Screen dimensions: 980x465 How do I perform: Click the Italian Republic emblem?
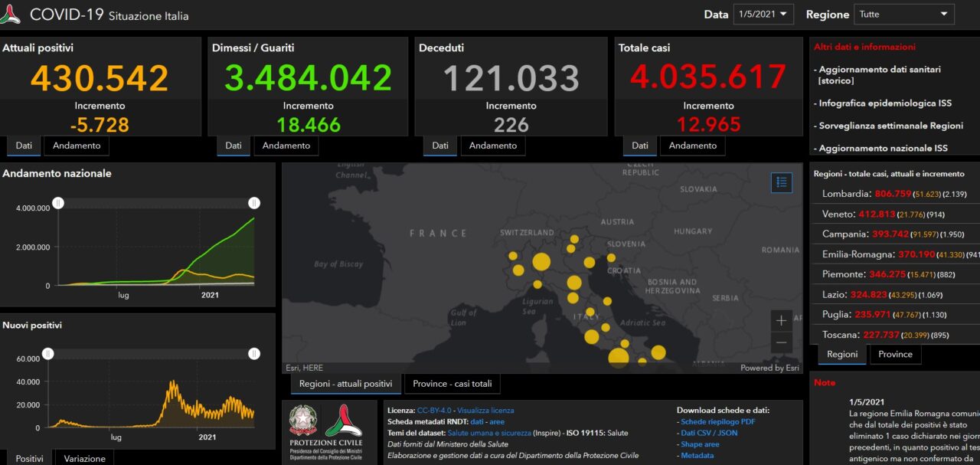303,421
